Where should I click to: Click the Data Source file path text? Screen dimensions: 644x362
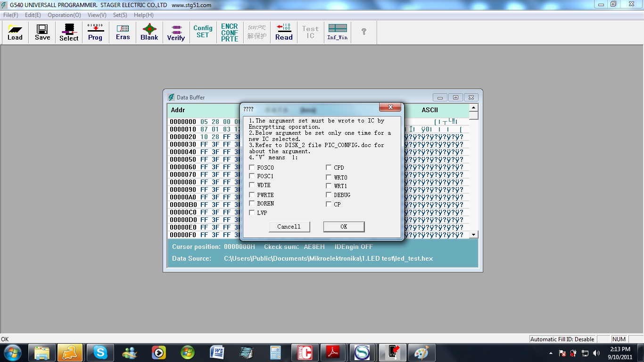[328, 258]
